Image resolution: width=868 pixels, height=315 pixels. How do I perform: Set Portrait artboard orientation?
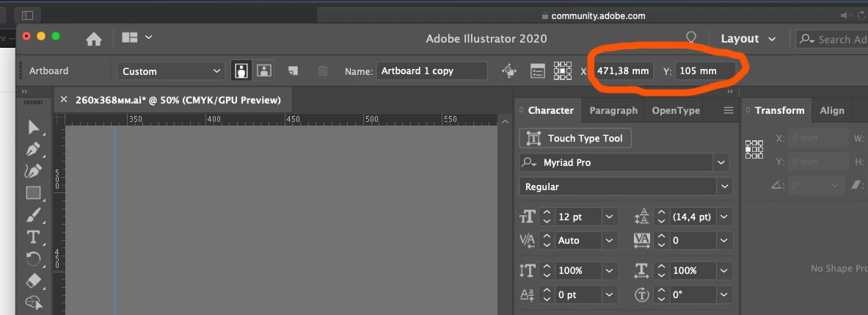click(241, 71)
